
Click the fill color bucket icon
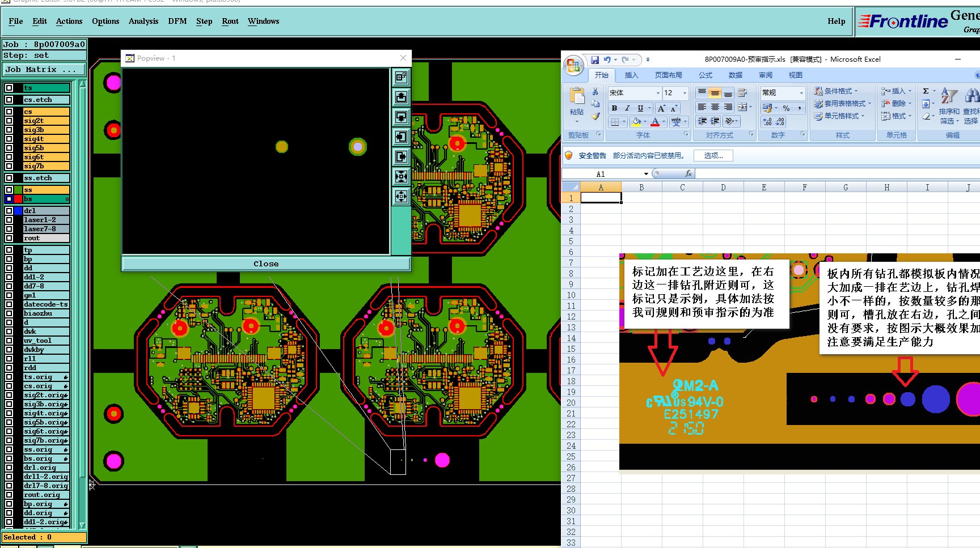click(636, 122)
